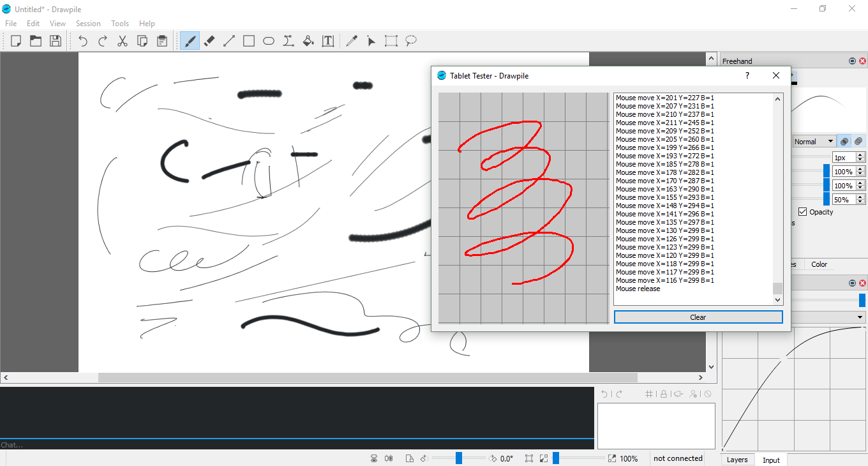
Task: Select the Bezier curve tool
Action: (x=288, y=40)
